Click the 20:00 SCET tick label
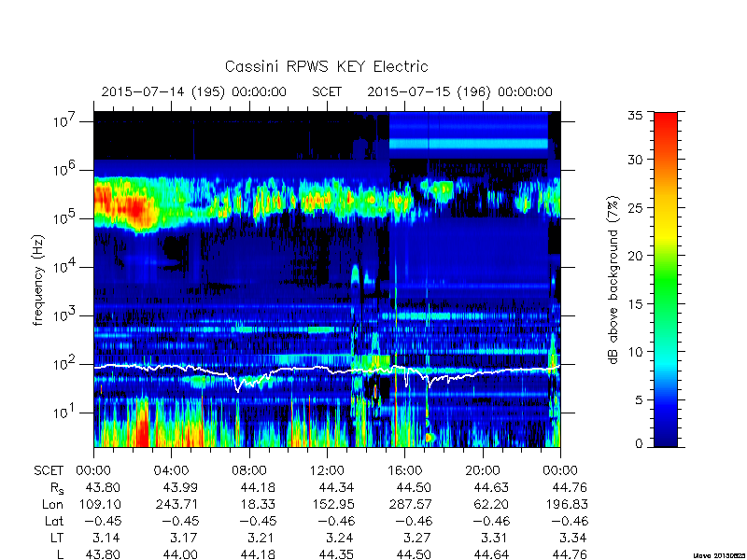Viewport: 747px width, 560px height. pyautogui.click(x=483, y=471)
